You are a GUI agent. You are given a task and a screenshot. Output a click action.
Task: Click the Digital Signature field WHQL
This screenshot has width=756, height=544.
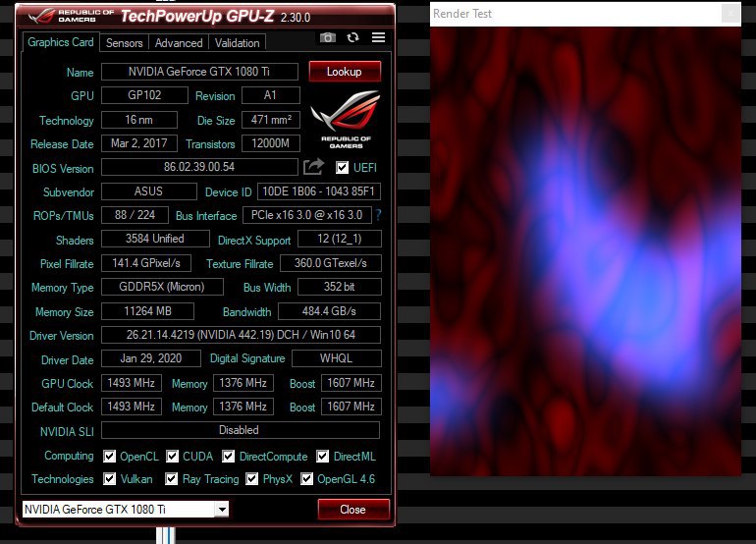[x=337, y=358]
